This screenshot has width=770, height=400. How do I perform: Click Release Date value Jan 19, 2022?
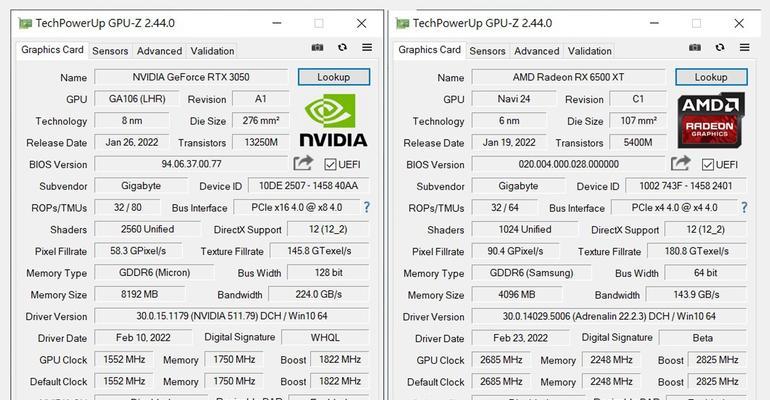click(x=509, y=142)
